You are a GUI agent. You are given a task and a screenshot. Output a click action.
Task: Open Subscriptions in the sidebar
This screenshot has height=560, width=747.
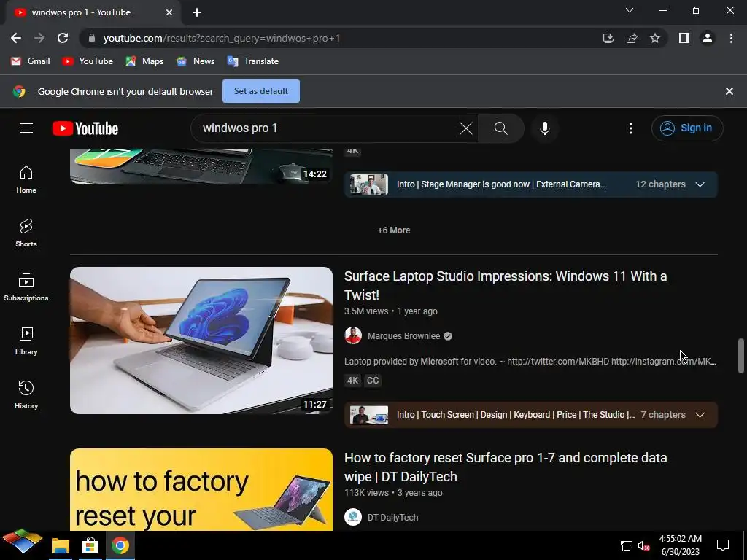click(26, 287)
